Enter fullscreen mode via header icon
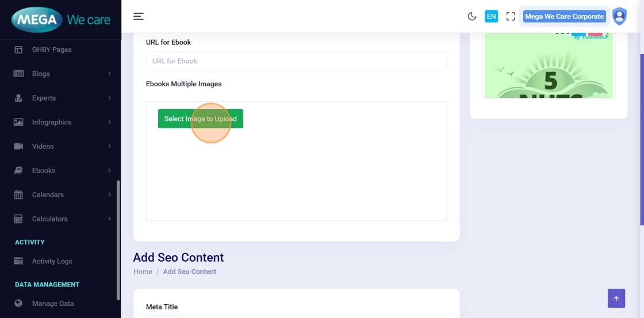 (x=511, y=16)
